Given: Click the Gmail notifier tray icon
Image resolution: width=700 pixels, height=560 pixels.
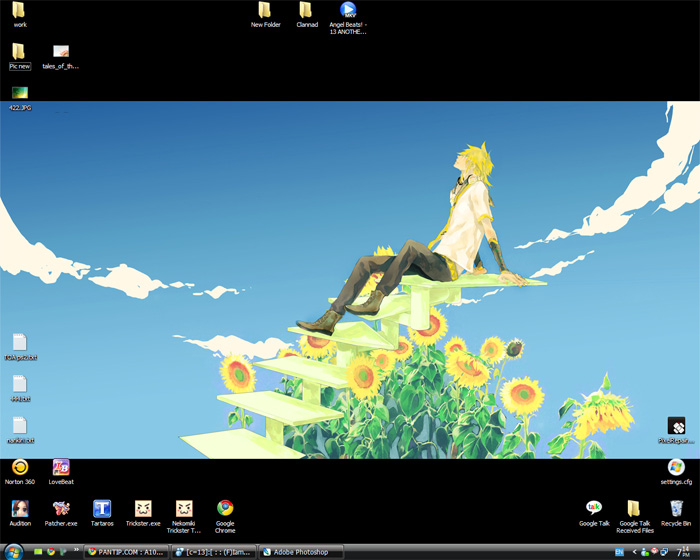Looking at the screenshot, I should (x=654, y=552).
